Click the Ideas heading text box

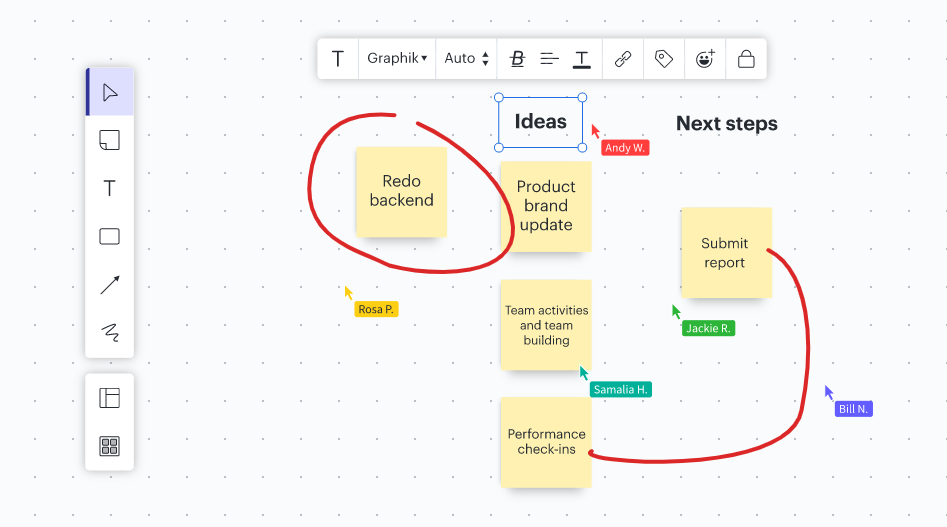click(x=541, y=122)
